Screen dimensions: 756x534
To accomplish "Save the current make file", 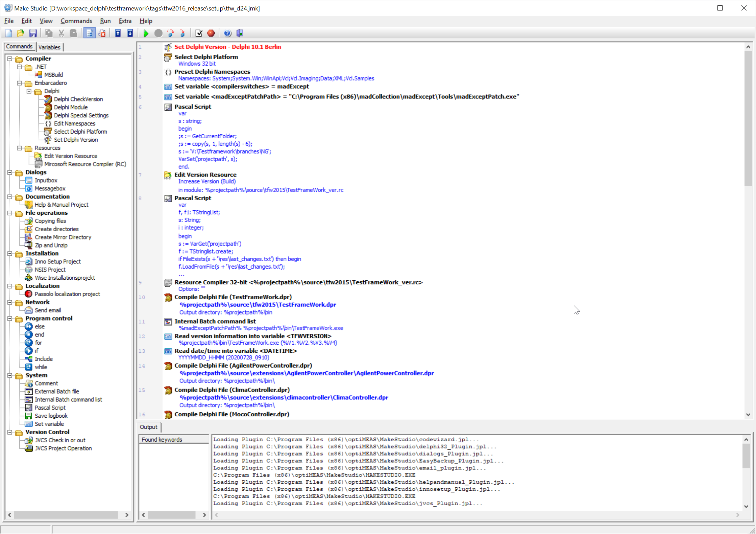I will tap(33, 33).
